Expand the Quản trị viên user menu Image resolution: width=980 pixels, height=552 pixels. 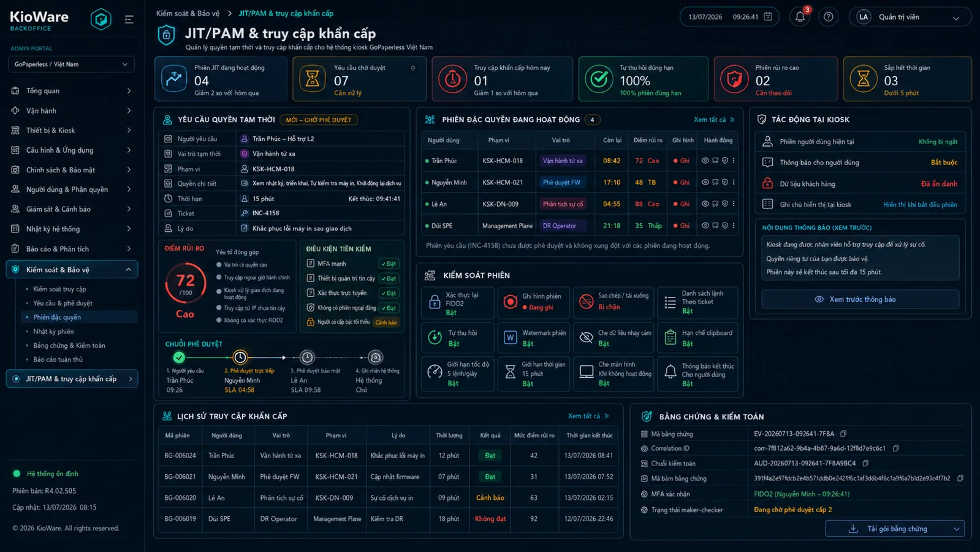910,17
